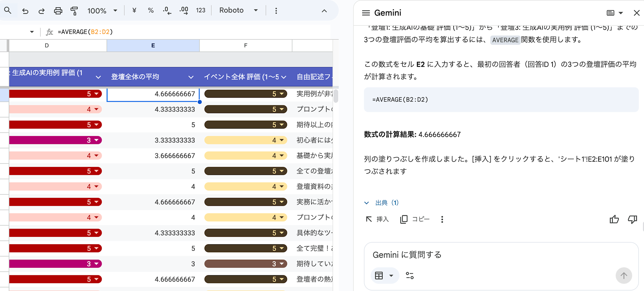Open Roboto font family dropdown
This screenshot has height=291, width=644.
coord(239,11)
